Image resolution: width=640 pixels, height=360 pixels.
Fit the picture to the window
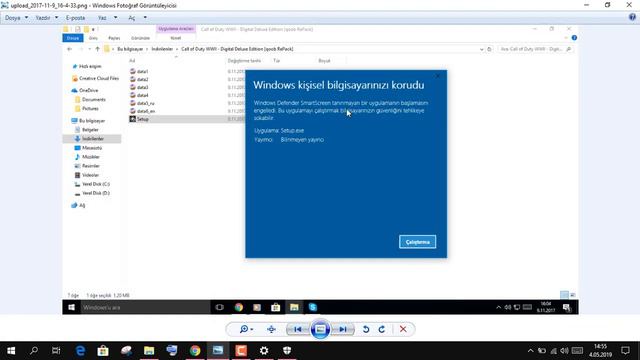point(271,329)
